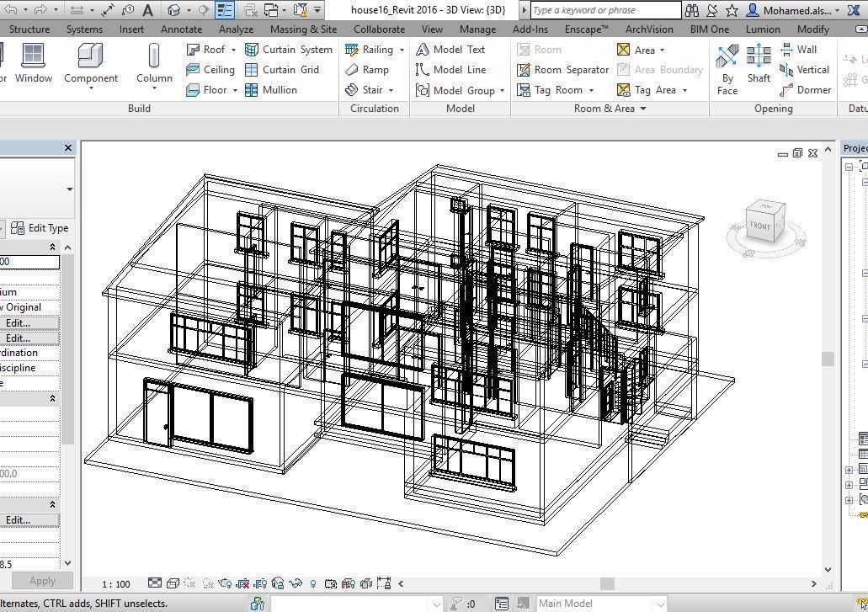868x612 pixels.
Task: Select the Window tool
Action: tap(33, 63)
